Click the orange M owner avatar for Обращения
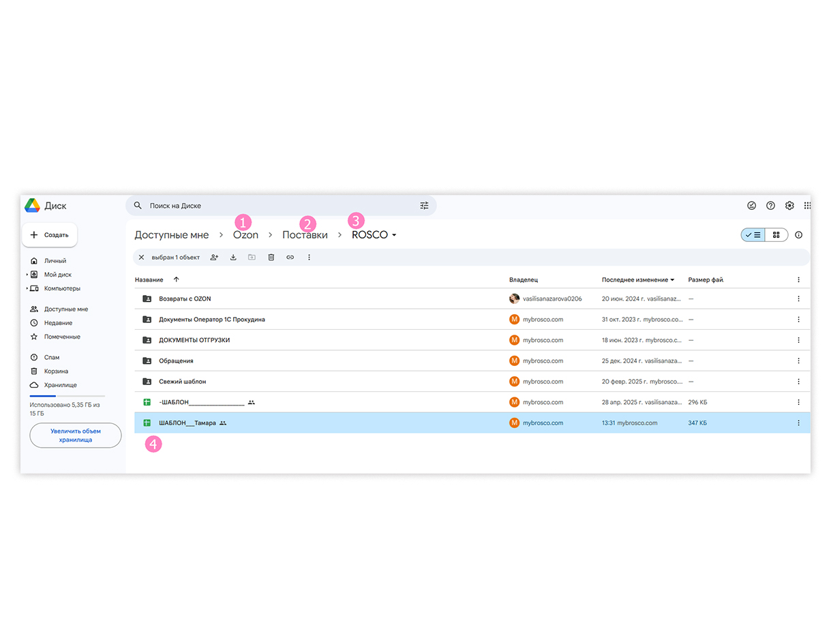 (515, 361)
